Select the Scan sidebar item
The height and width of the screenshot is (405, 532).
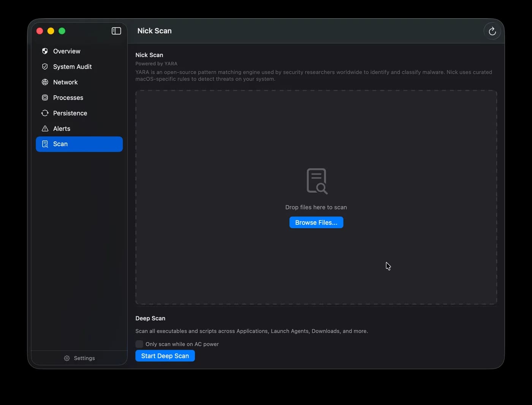(79, 144)
